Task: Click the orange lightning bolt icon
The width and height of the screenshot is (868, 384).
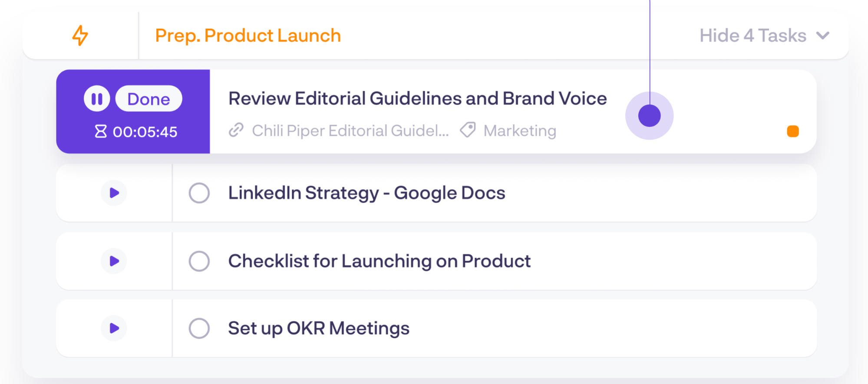Action: [80, 36]
